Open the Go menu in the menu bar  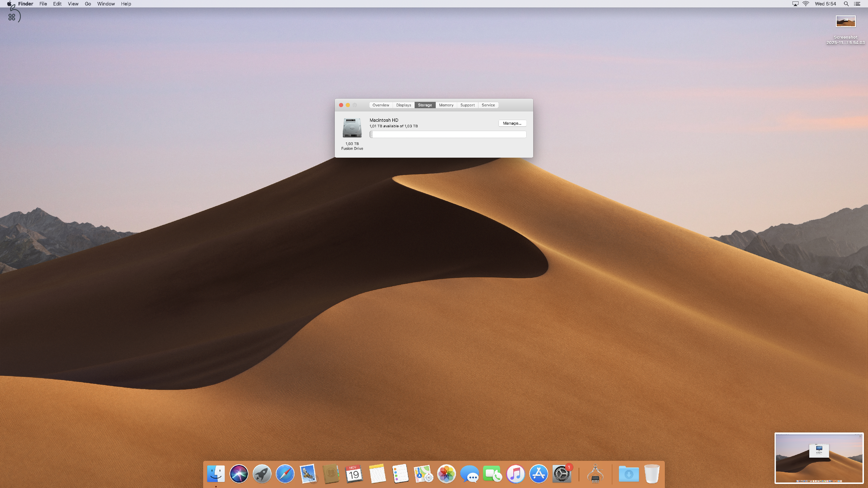pos(87,4)
